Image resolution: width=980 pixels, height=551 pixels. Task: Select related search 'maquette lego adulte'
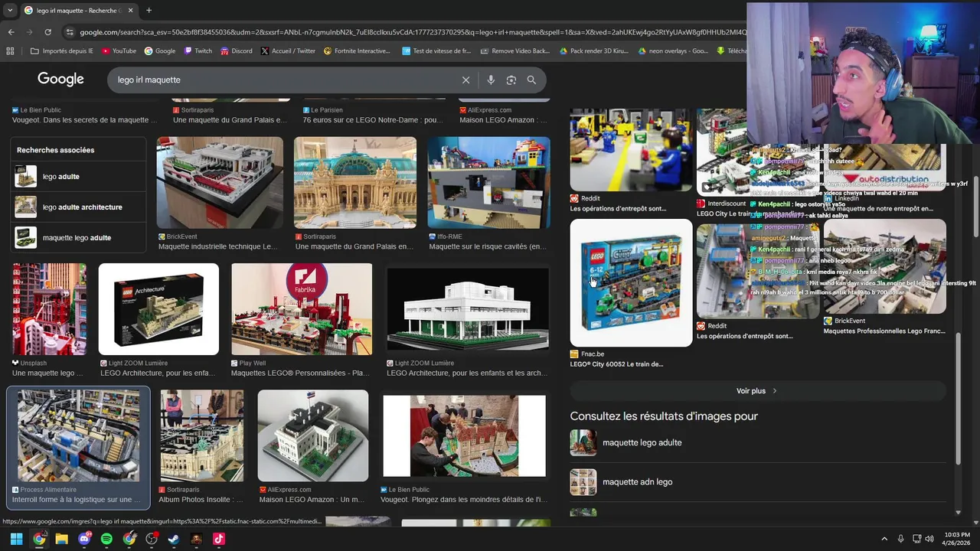coord(78,238)
